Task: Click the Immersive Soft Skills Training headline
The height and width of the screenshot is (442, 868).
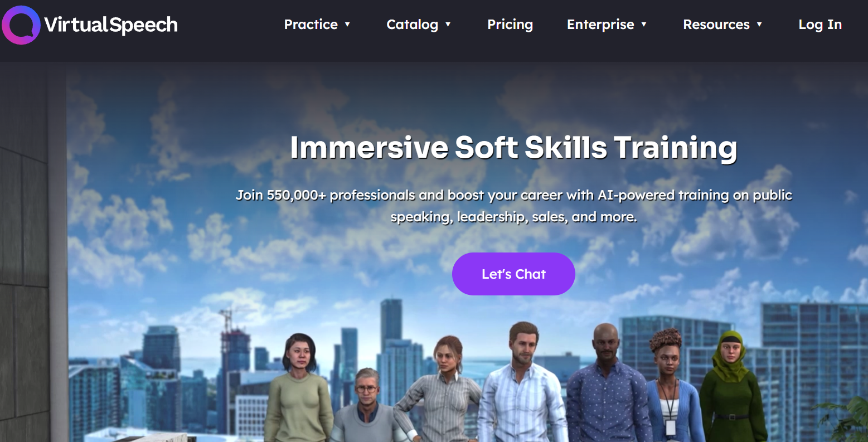Action: click(x=513, y=148)
